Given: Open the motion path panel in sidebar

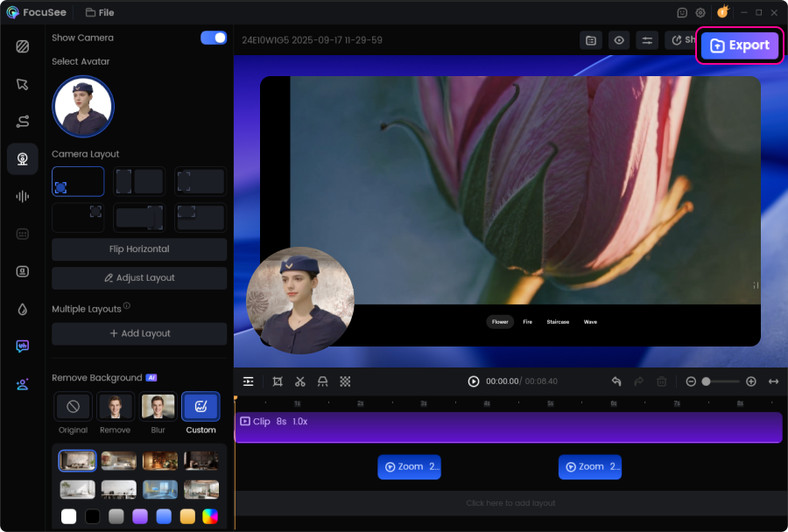Looking at the screenshot, I should click(x=23, y=122).
